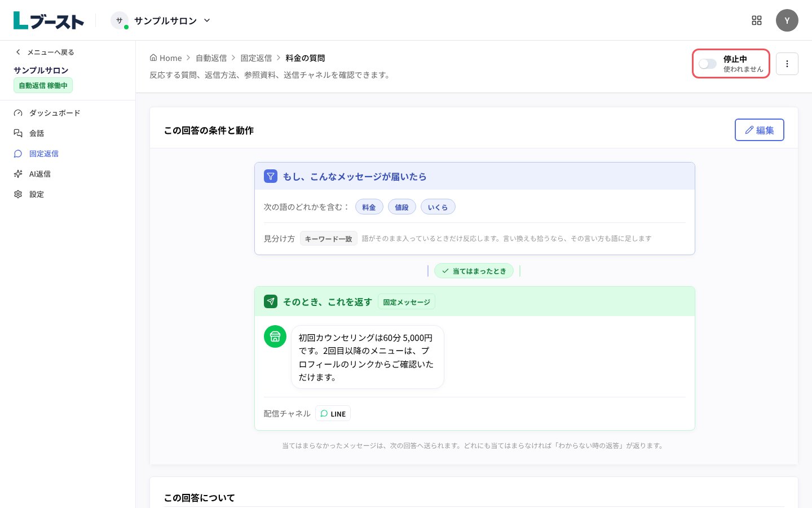Click the 自動返信 稼働中 status badge
Image resolution: width=812 pixels, height=508 pixels.
[43, 86]
